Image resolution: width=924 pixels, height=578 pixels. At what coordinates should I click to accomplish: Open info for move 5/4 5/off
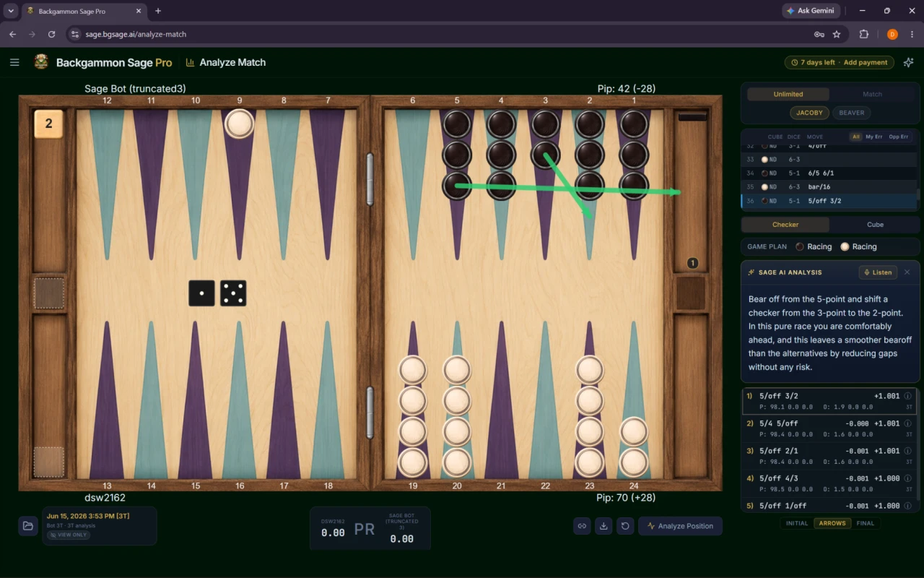pos(908,423)
